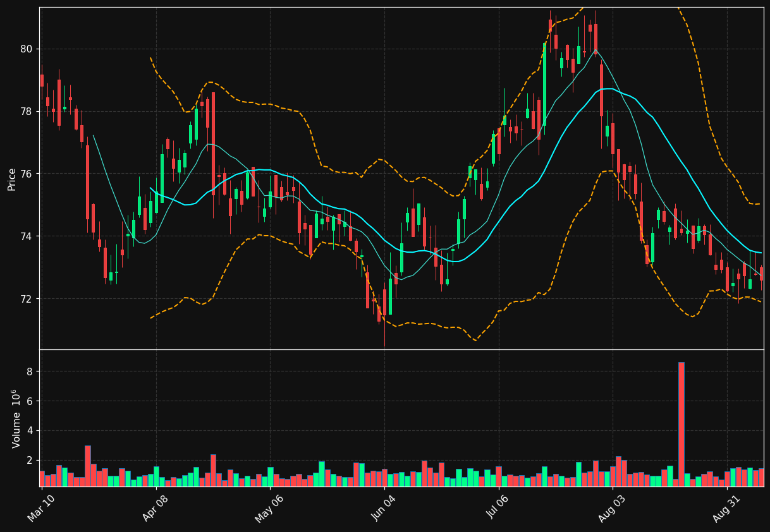The image size is (770, 532).
Task: Click the Mar 10 date label
Action: coord(40,509)
